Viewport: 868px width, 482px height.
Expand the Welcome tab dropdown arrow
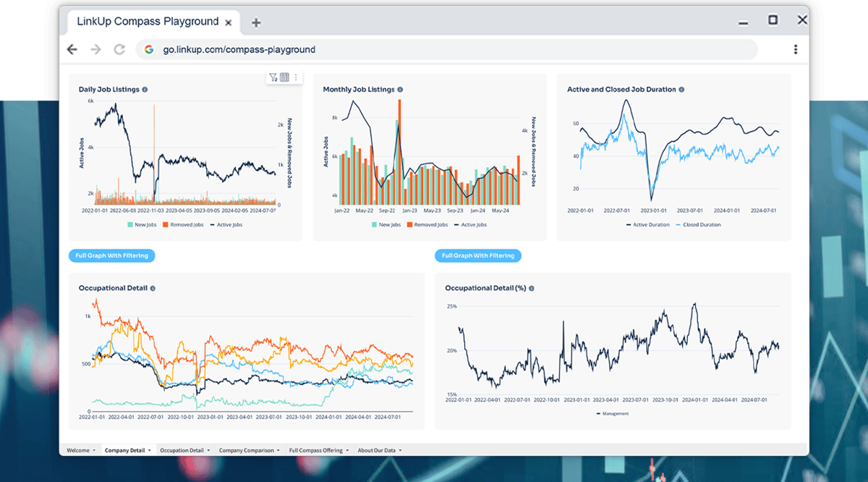(x=94, y=451)
